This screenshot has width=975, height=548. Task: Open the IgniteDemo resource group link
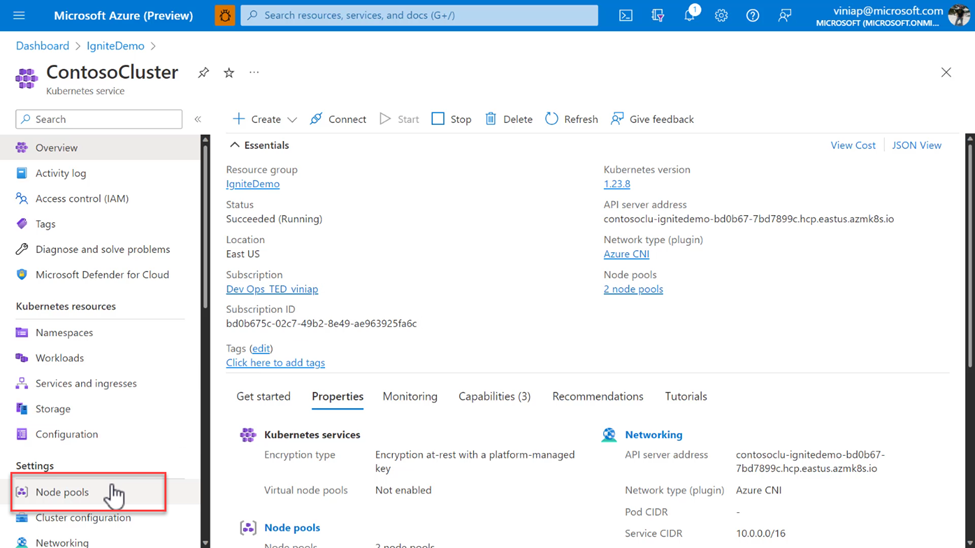pyautogui.click(x=252, y=184)
